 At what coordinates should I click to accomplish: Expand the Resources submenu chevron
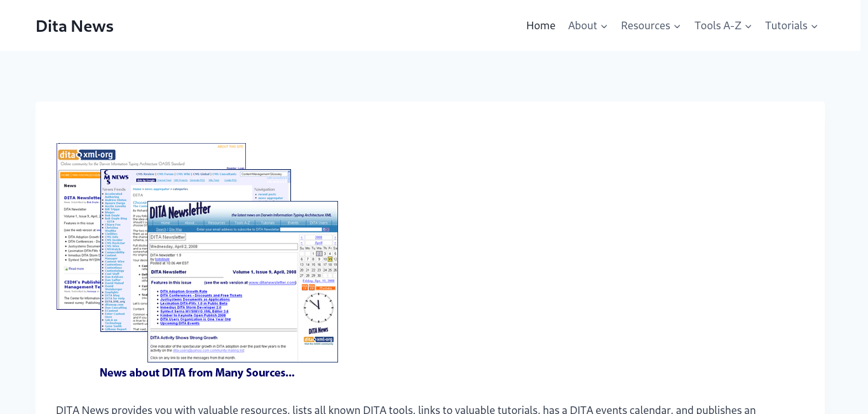(677, 26)
